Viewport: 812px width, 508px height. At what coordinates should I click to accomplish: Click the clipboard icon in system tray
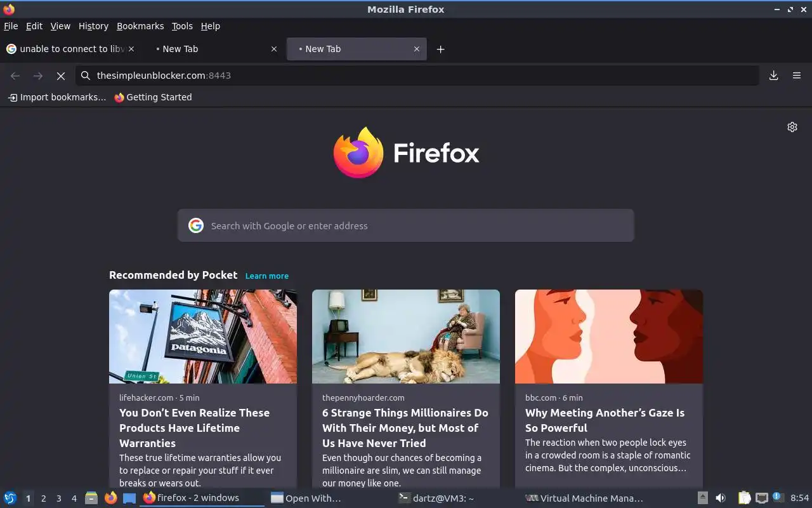point(745,498)
